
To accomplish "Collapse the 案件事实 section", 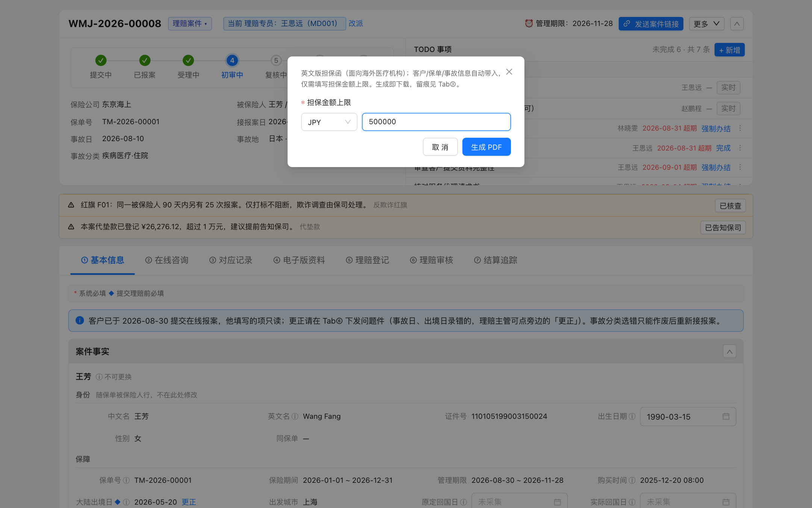I will click(729, 351).
